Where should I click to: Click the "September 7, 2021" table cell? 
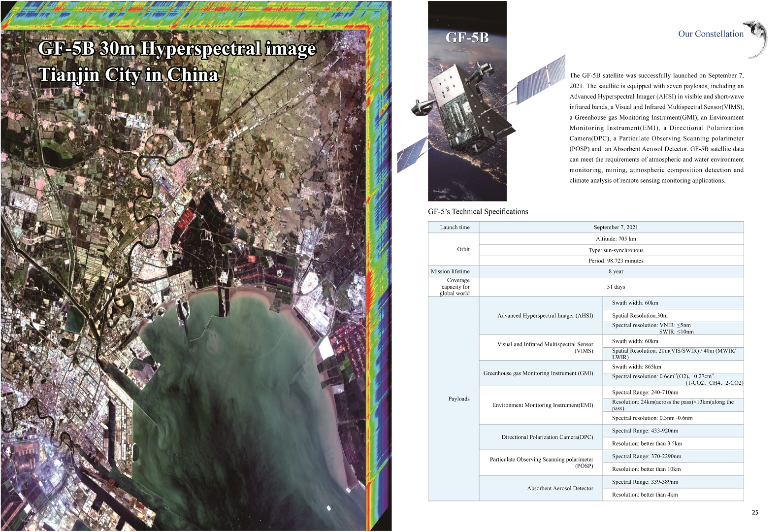coord(615,228)
